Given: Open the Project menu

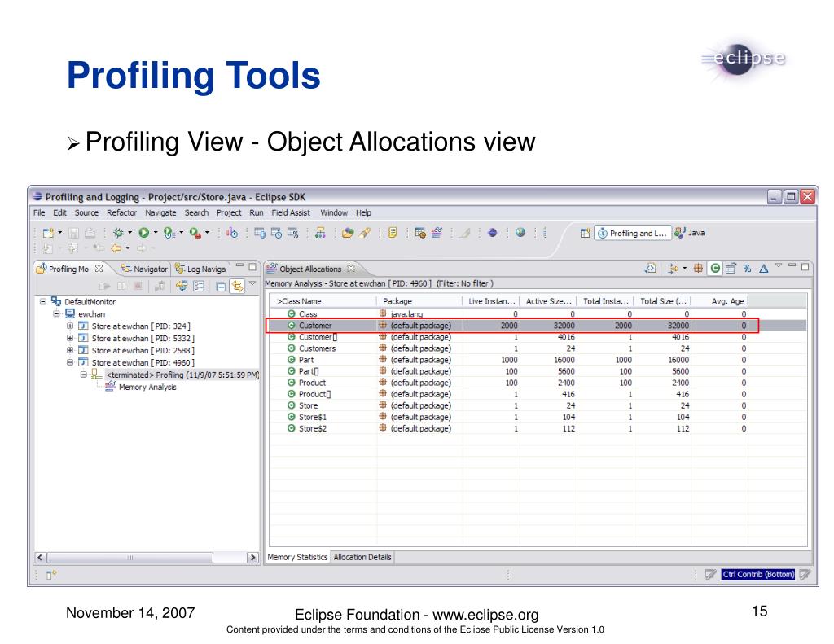Looking at the screenshot, I should point(229,212).
